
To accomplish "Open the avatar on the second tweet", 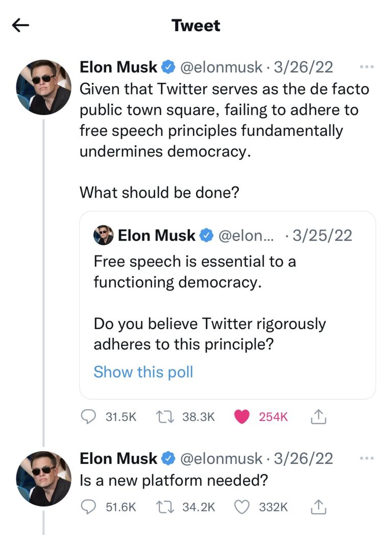I will coord(43,478).
